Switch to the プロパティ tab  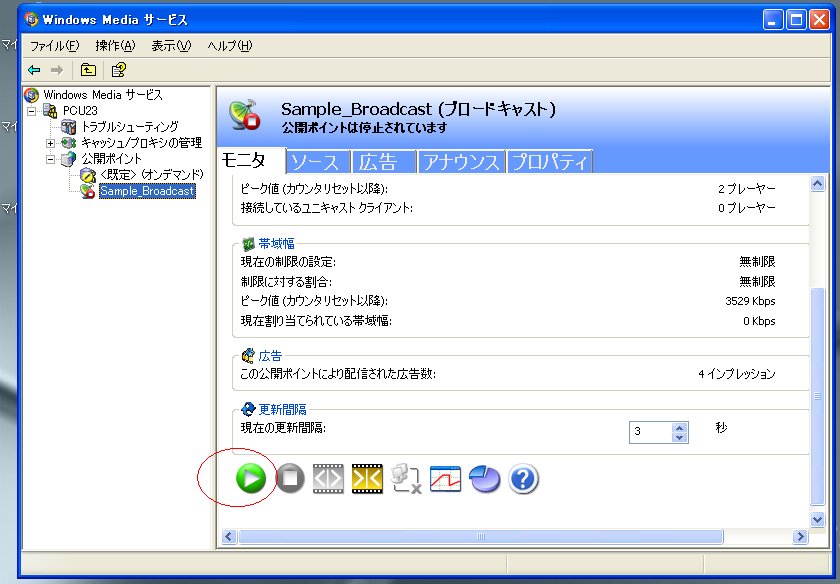(549, 162)
